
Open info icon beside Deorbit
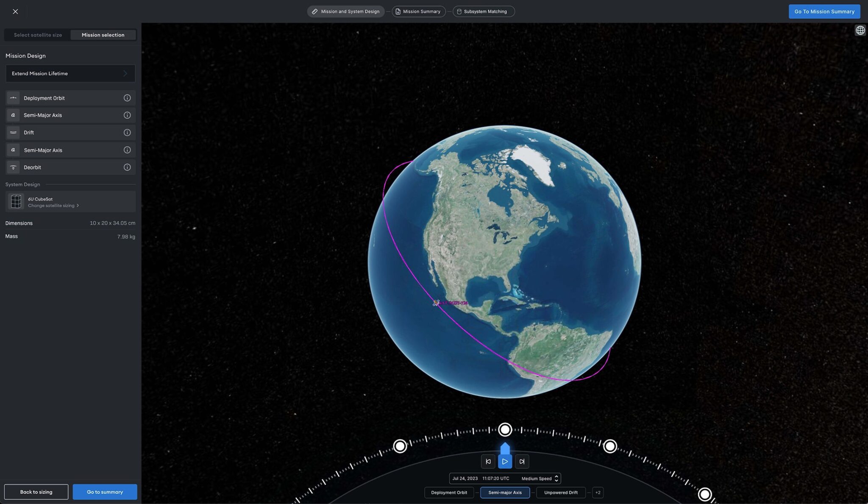(127, 167)
